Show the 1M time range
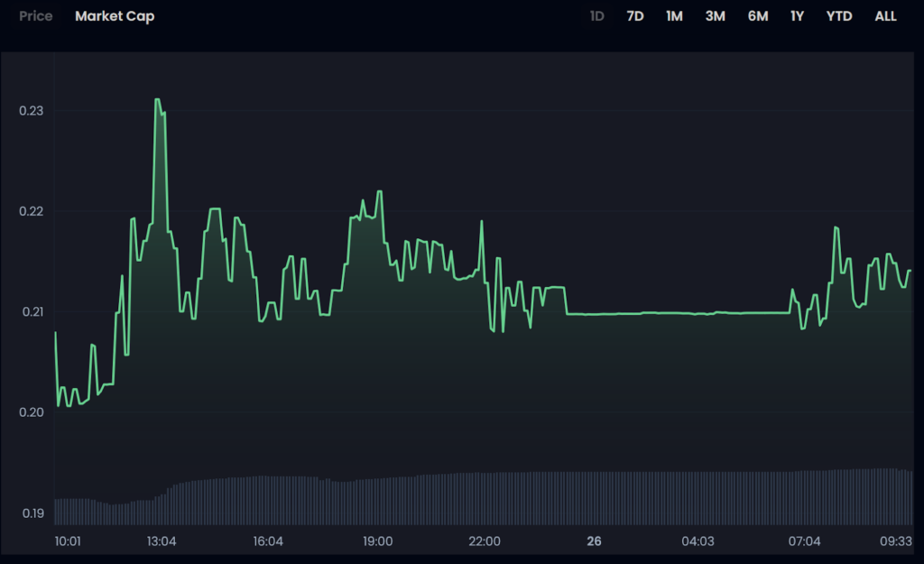924x564 pixels. pyautogui.click(x=674, y=16)
